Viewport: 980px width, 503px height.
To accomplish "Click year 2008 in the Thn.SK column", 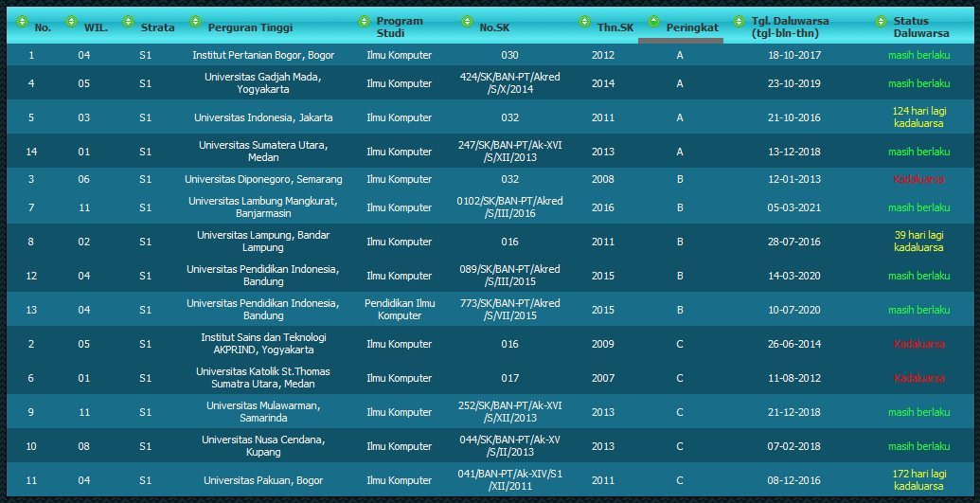I will tap(603, 180).
